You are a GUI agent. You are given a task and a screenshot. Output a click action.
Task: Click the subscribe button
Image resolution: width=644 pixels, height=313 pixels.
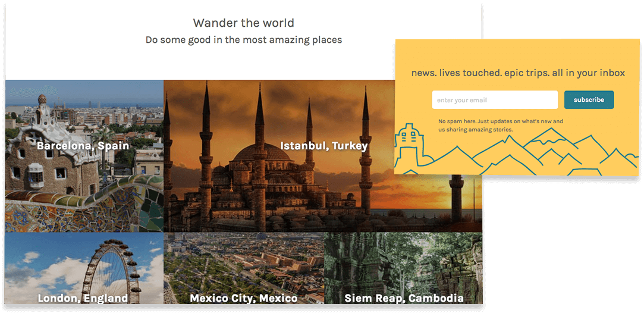coord(589,100)
